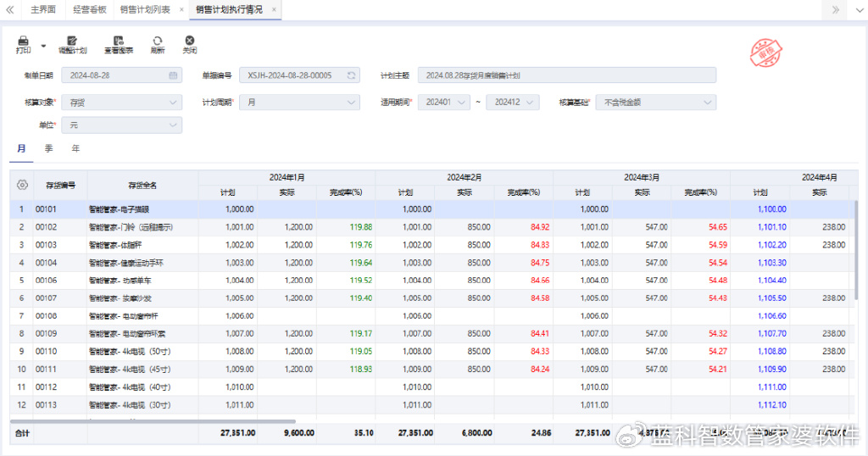Open the 调整计划 adjust plan tool
The width and height of the screenshot is (868, 456).
tap(73, 41)
